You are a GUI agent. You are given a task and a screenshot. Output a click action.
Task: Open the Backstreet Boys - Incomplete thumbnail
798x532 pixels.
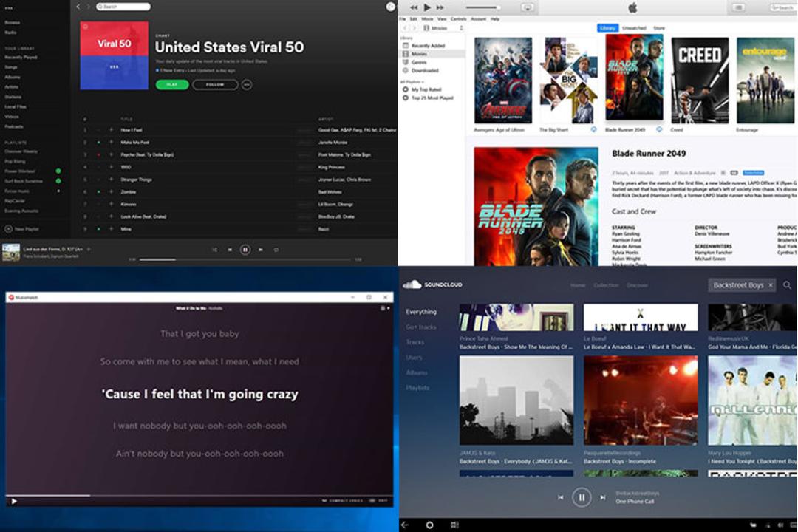[641, 400]
